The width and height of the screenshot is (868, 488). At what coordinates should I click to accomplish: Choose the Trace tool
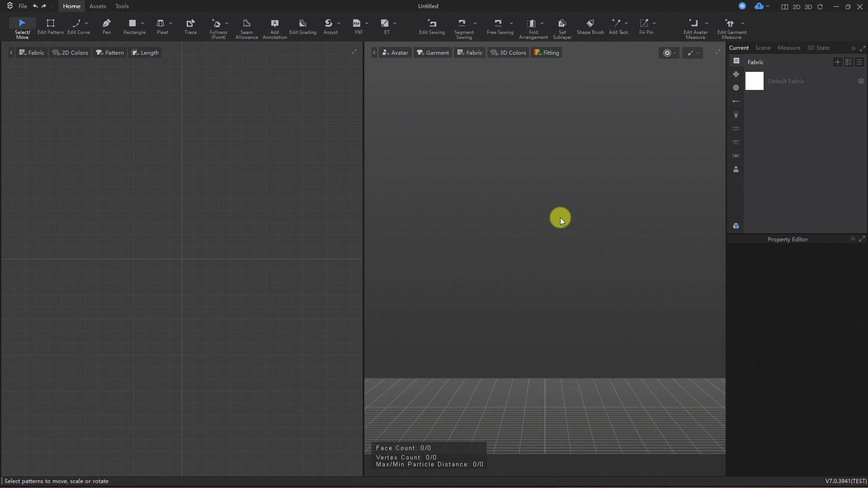[190, 26]
